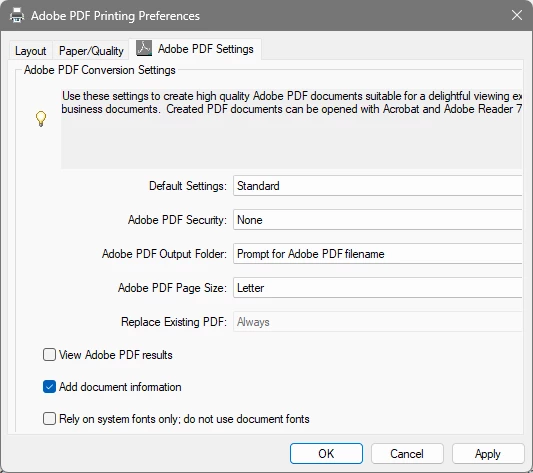The height and width of the screenshot is (473, 533).
Task: Select the Adobe PDF Settings tab
Action: [x=195, y=49]
